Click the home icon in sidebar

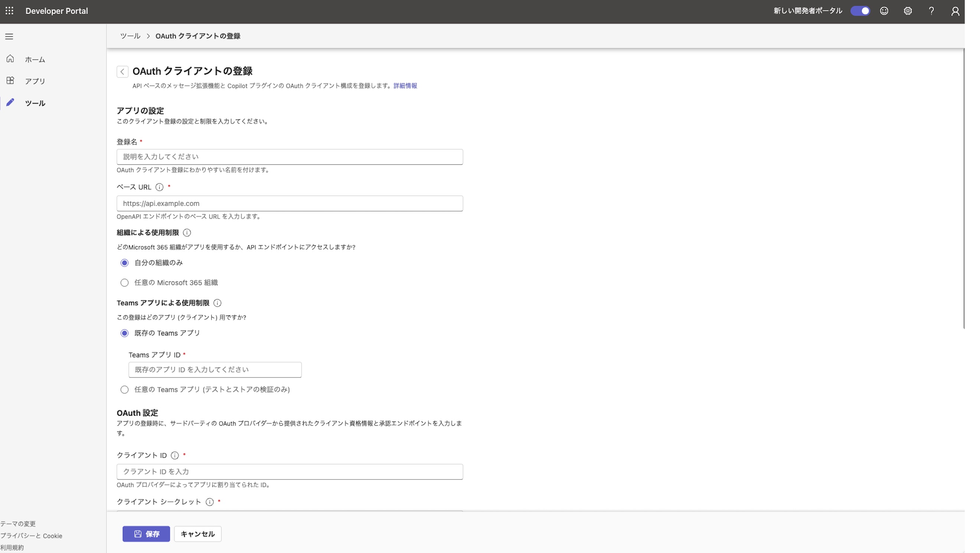click(x=10, y=59)
